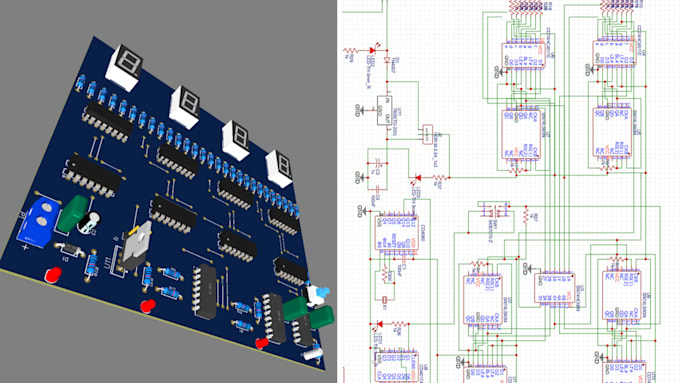Select the R27 resistor symbol beside SW1
Viewport: 680px width, 383px height.
526,214
